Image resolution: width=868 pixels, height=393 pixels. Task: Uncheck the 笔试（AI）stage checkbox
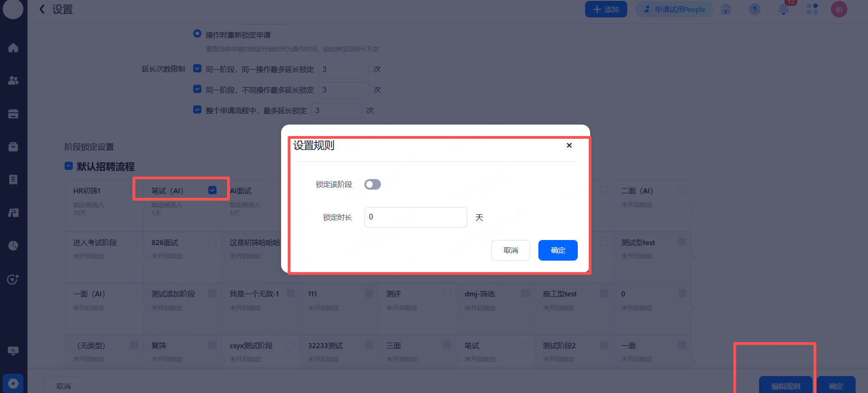(x=212, y=190)
